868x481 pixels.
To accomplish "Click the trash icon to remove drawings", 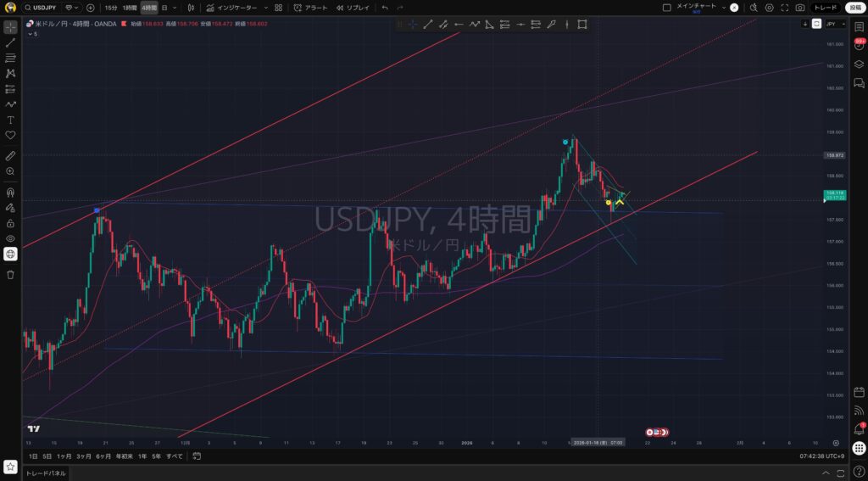I will click(x=10, y=275).
